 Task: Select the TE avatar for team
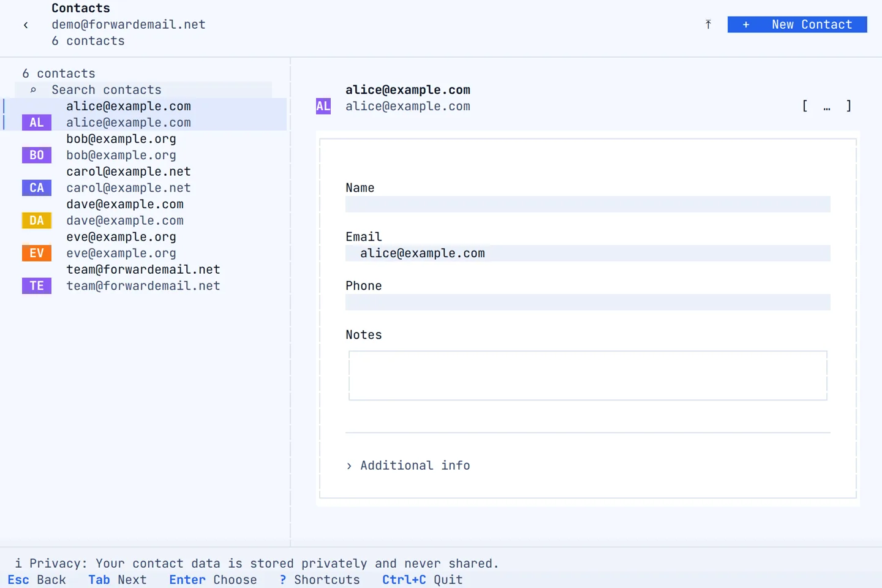(37, 286)
